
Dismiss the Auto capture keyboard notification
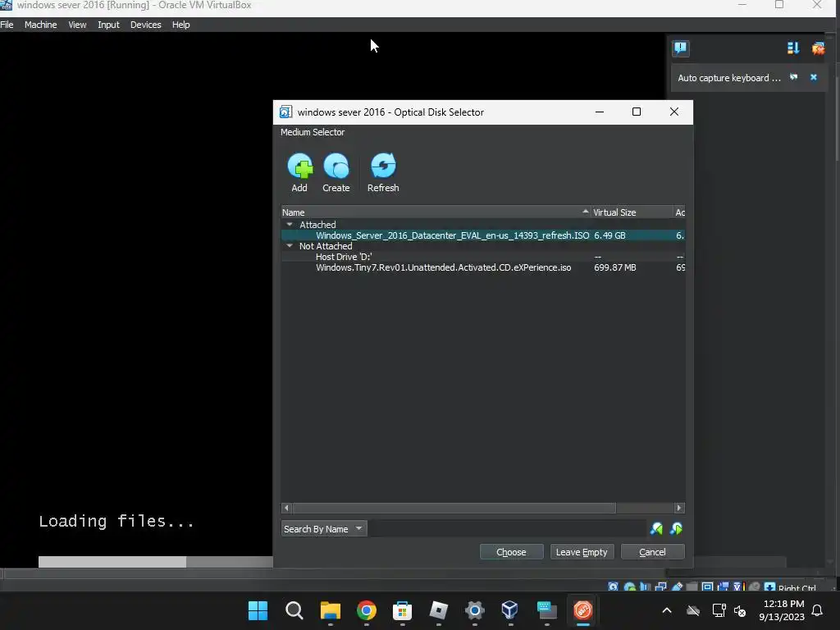pyautogui.click(x=813, y=77)
